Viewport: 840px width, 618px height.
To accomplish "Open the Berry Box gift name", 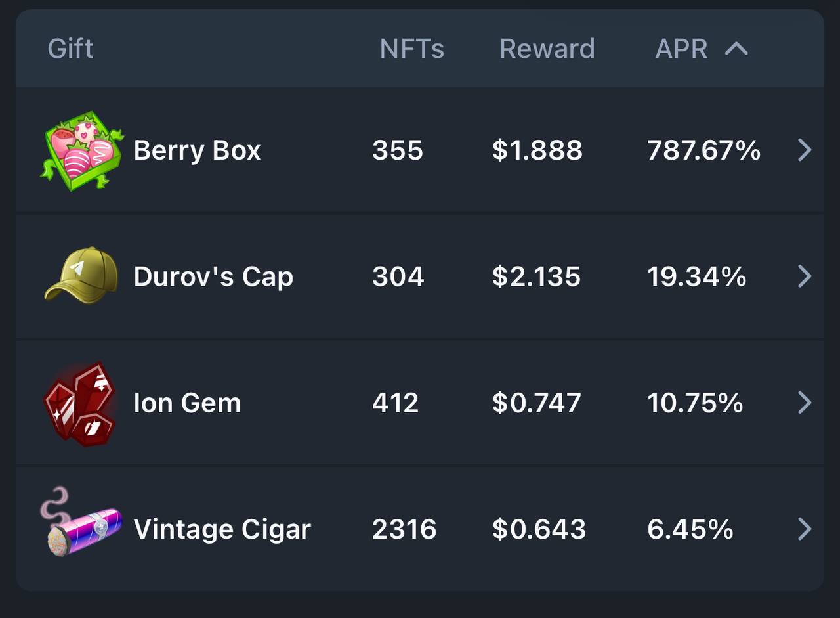I will [x=197, y=150].
